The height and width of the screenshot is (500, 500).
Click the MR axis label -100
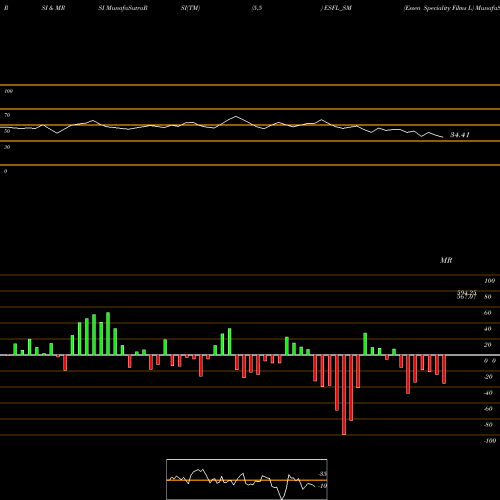[490, 441]
